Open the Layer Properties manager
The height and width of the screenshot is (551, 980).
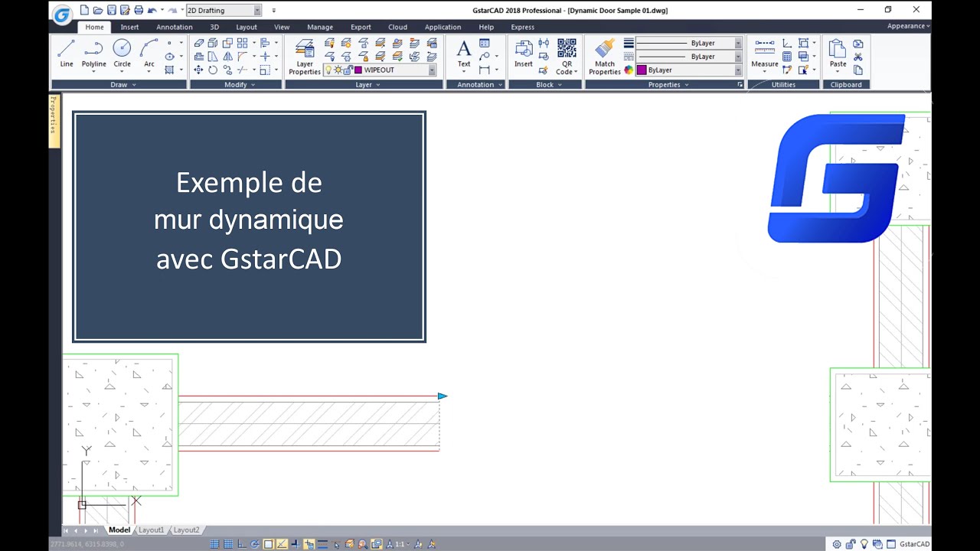305,57
